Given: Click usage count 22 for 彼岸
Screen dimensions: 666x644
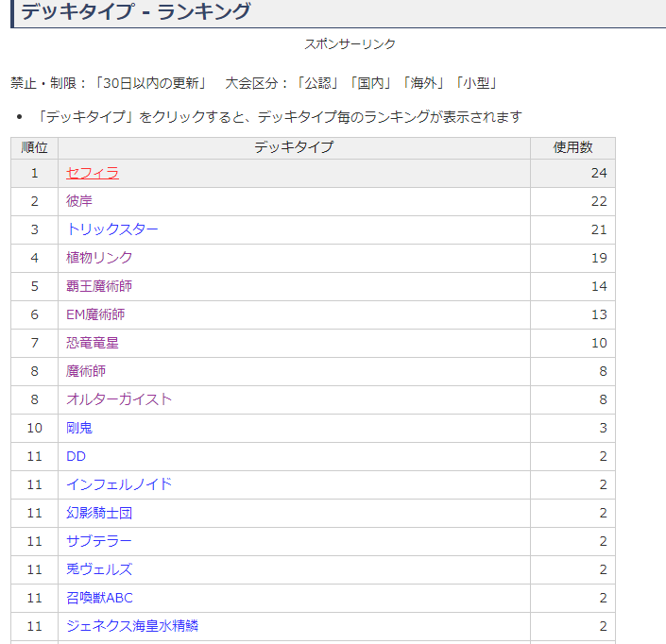Looking at the screenshot, I should (599, 201).
